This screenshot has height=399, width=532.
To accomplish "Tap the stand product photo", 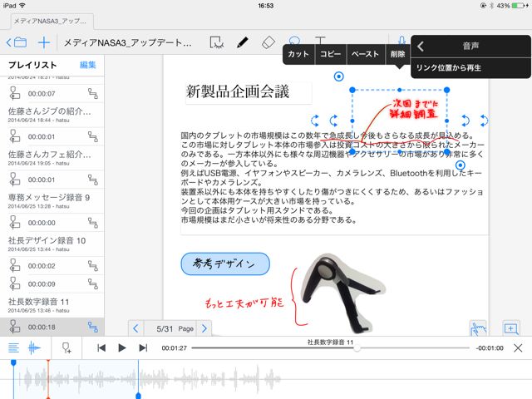I will 342,292.
